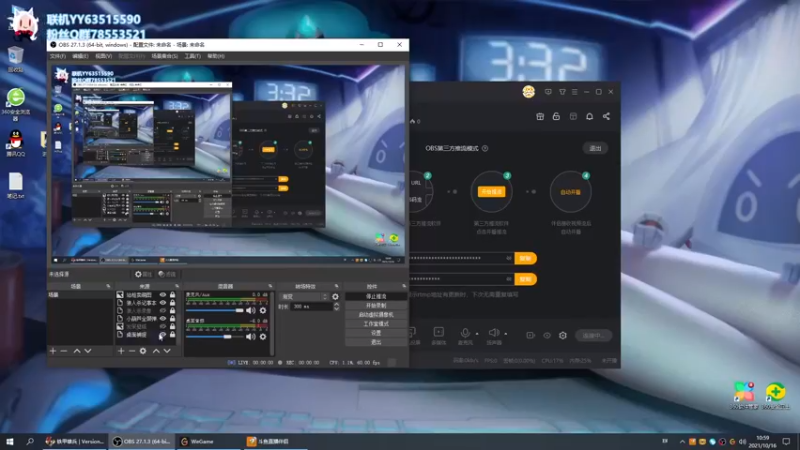Add a new scene with the plus icon
Viewport: 800px width, 450px height.
[53, 351]
